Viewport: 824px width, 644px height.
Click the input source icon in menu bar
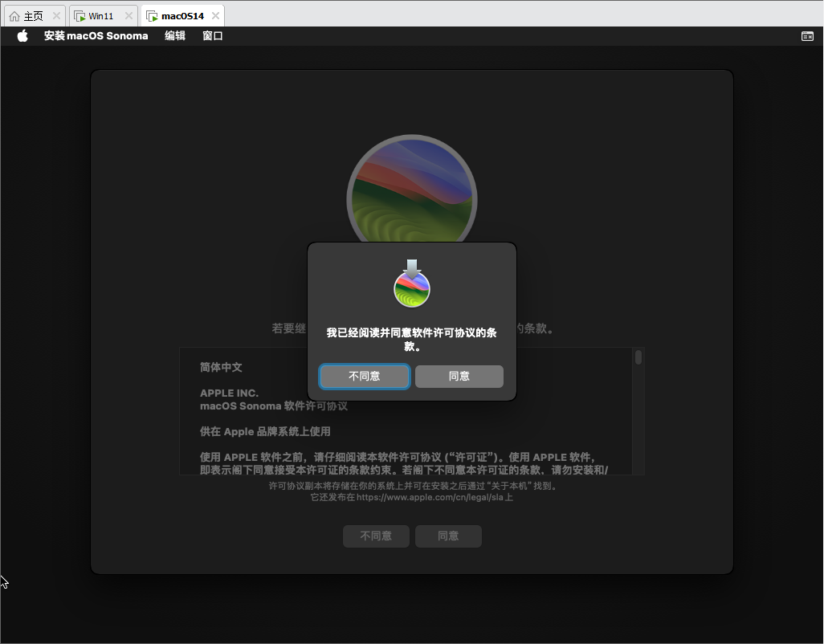(807, 35)
